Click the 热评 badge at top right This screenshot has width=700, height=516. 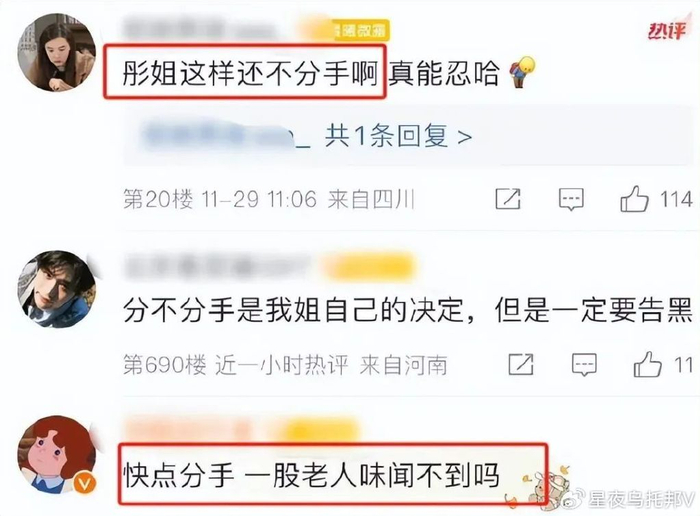tap(667, 31)
